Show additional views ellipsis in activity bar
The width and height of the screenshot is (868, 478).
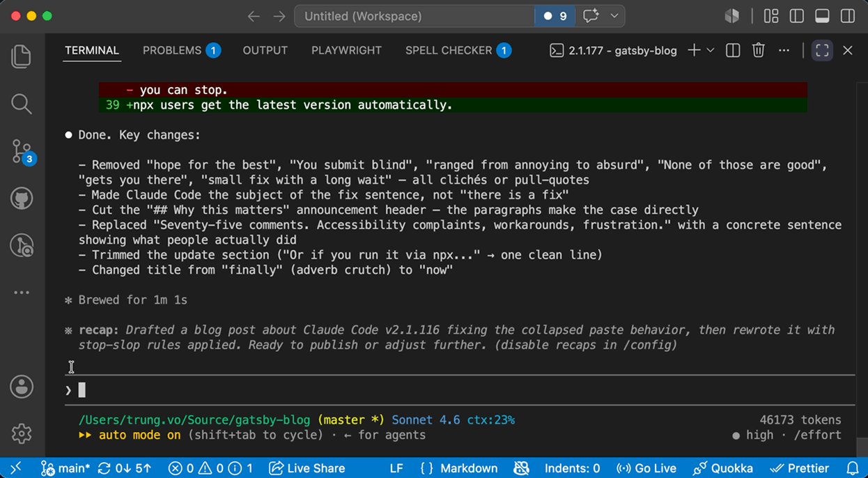point(22,293)
